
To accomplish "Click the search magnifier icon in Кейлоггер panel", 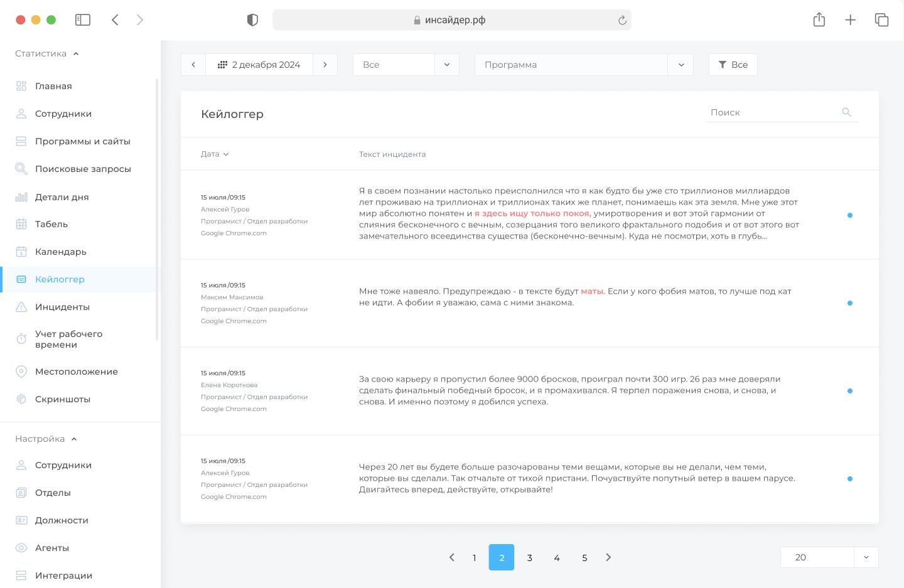I will 846,112.
